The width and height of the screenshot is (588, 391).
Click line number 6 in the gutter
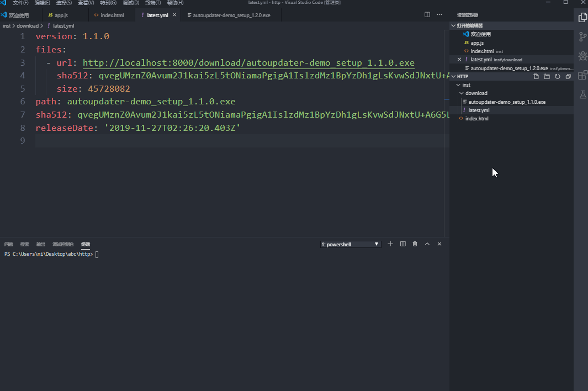pyautogui.click(x=23, y=102)
